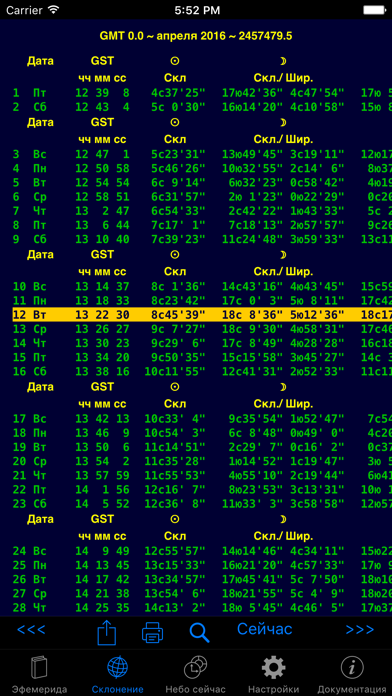
Task: Tap the first Moon crescent column header
Action: click(x=283, y=61)
